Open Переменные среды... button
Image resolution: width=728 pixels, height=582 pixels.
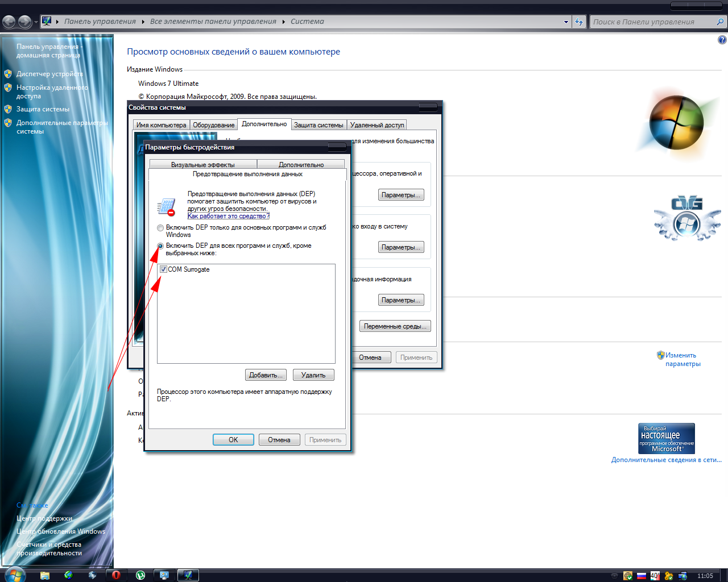coord(395,326)
